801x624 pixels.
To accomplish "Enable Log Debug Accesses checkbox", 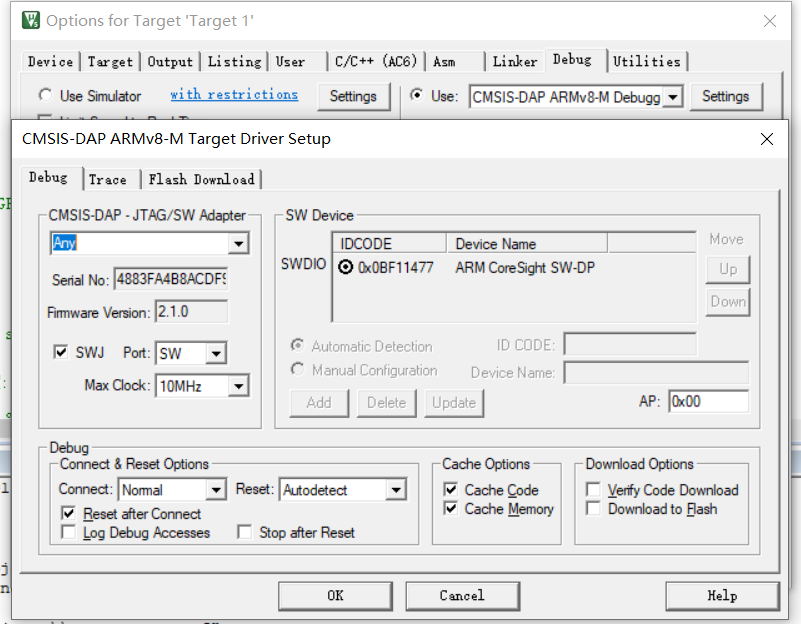I will point(68,532).
